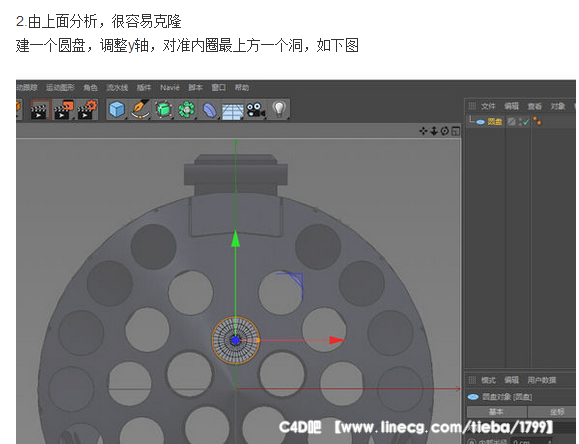Click the Render to Picture Viewer icon

pos(63,109)
